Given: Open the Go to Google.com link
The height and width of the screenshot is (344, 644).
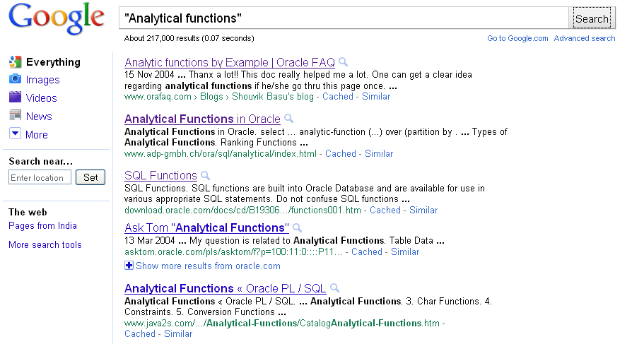Looking at the screenshot, I should point(517,38).
